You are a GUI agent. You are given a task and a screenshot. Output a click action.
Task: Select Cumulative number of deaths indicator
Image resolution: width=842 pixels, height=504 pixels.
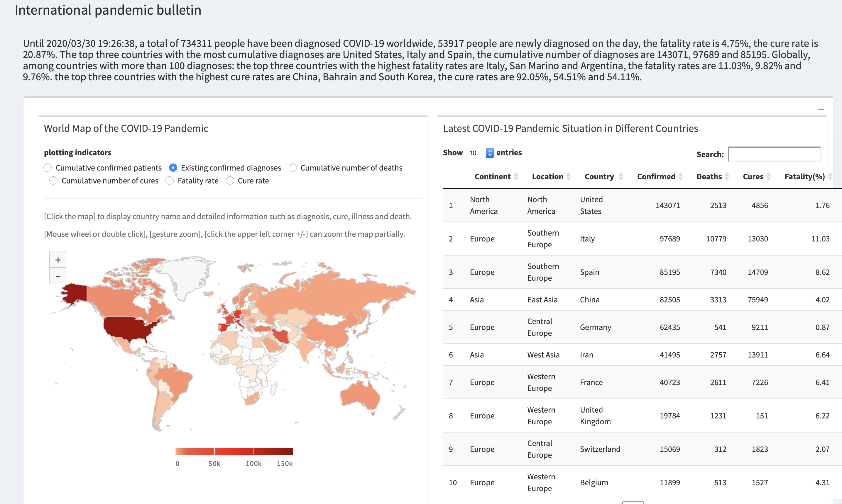tap(293, 168)
